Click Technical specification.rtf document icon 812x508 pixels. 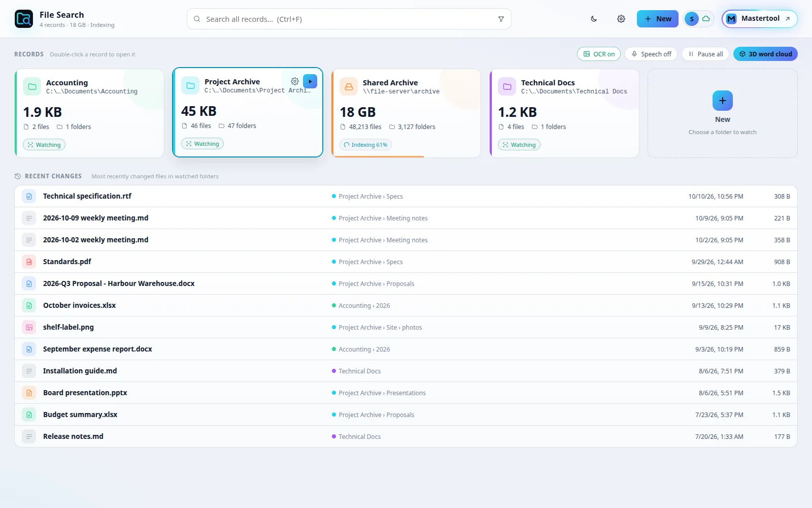(x=29, y=196)
